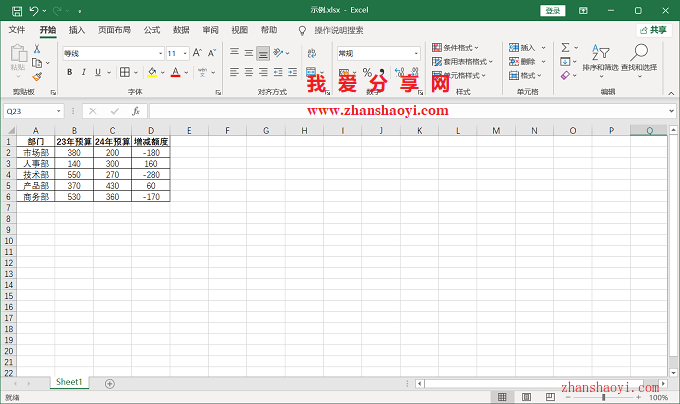
Task: Click the Undo arrow icon
Action: tap(34, 10)
